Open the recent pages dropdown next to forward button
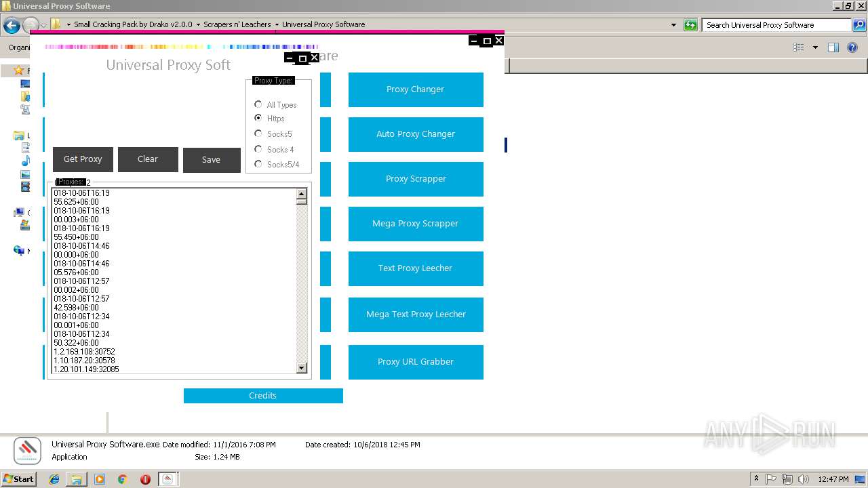Viewport: 868px width, 488px height. [43, 26]
